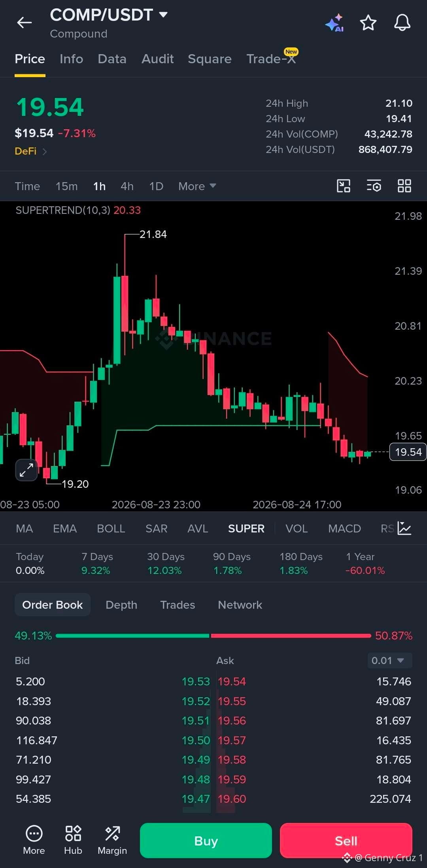Enable the MACD sub-indicator
The width and height of the screenshot is (427, 868).
click(344, 528)
